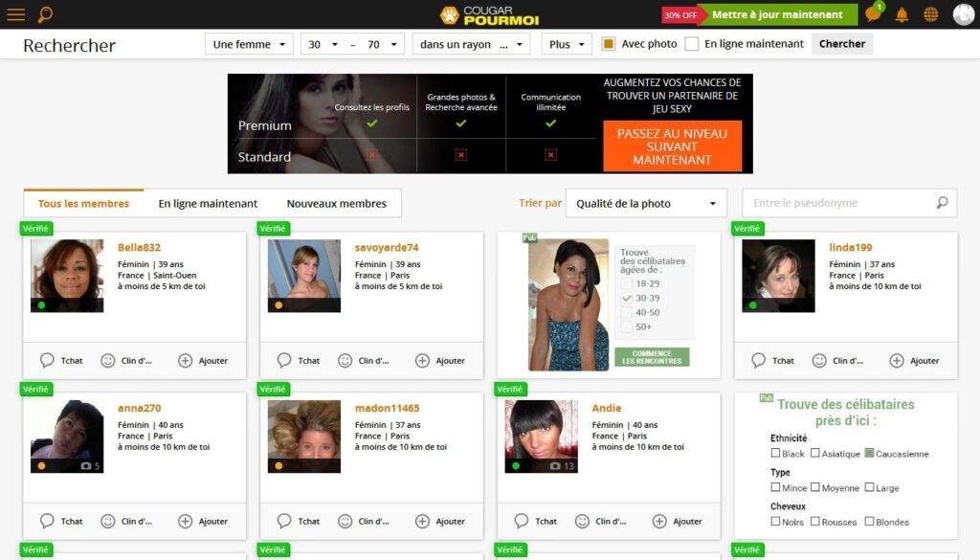Open the notifications bell icon
Screen dimensions: 980x560
[x=902, y=14]
